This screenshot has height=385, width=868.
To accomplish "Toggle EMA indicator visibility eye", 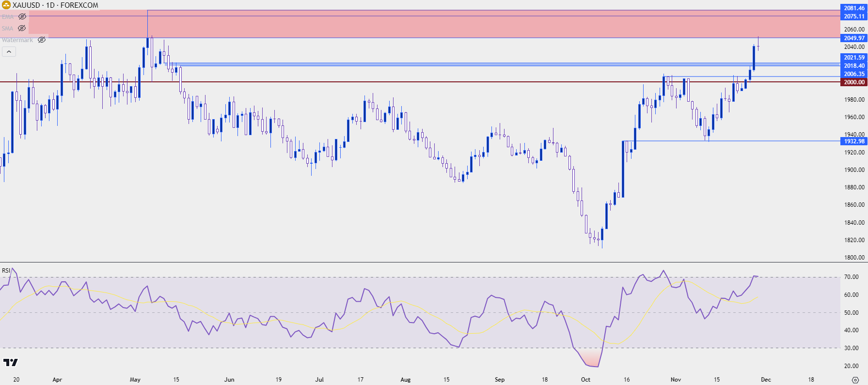I will point(22,16).
